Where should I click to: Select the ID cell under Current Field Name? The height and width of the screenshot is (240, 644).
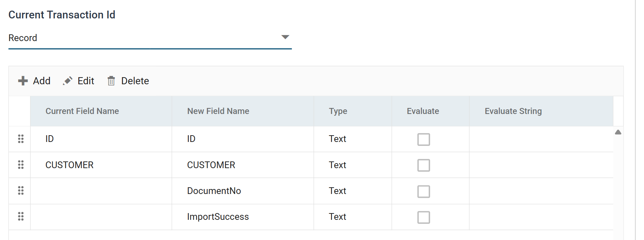(101, 139)
